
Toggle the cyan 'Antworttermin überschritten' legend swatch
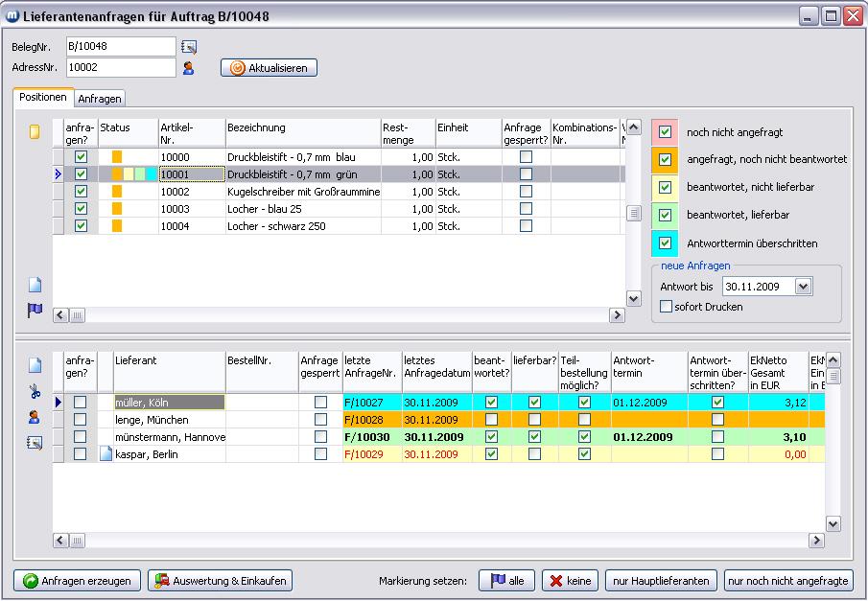pos(665,243)
